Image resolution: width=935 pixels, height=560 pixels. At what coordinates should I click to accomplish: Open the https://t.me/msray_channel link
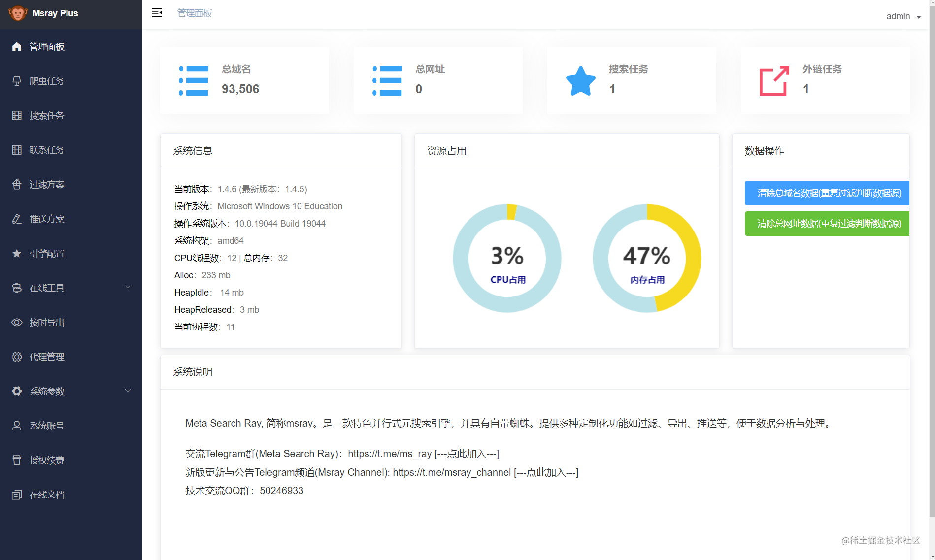452,472
